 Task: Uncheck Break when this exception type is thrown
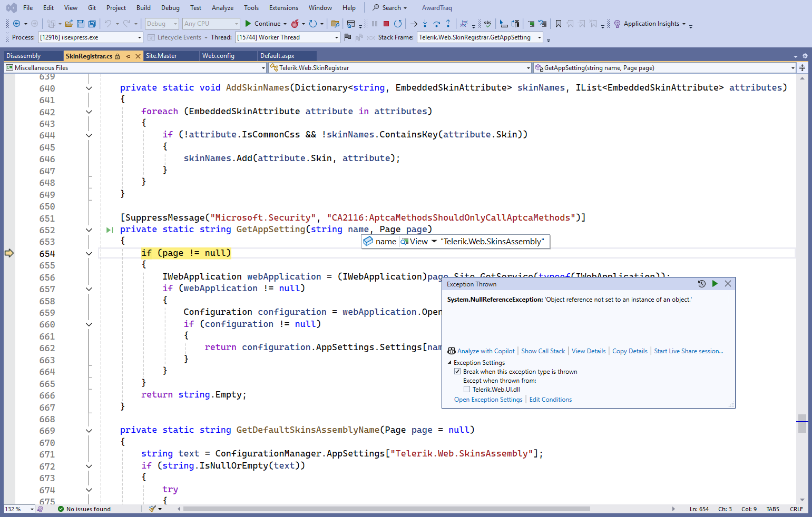tap(457, 372)
